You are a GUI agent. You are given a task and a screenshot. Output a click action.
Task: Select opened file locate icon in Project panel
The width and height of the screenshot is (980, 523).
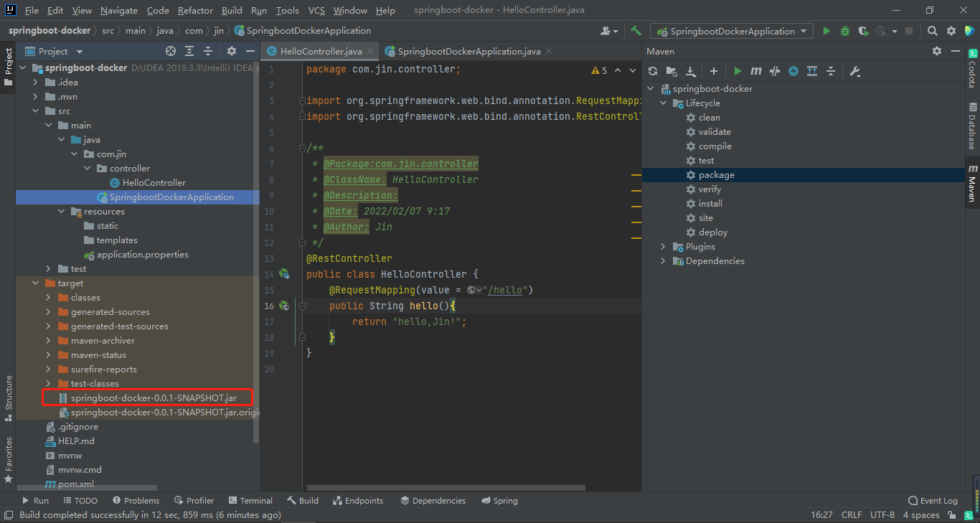[x=171, y=51]
